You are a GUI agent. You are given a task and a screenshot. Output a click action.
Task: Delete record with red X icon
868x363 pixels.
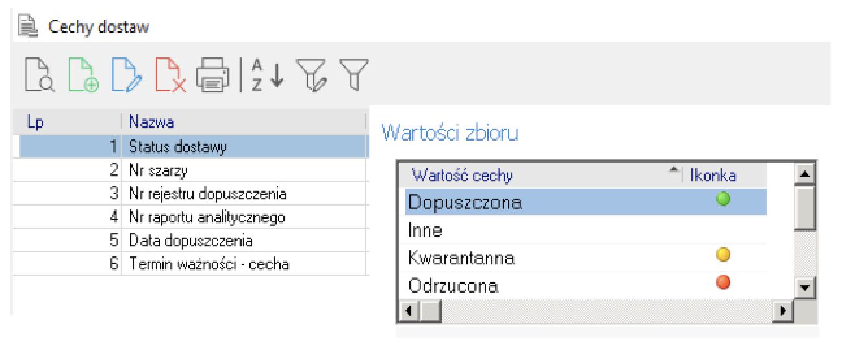click(x=170, y=75)
